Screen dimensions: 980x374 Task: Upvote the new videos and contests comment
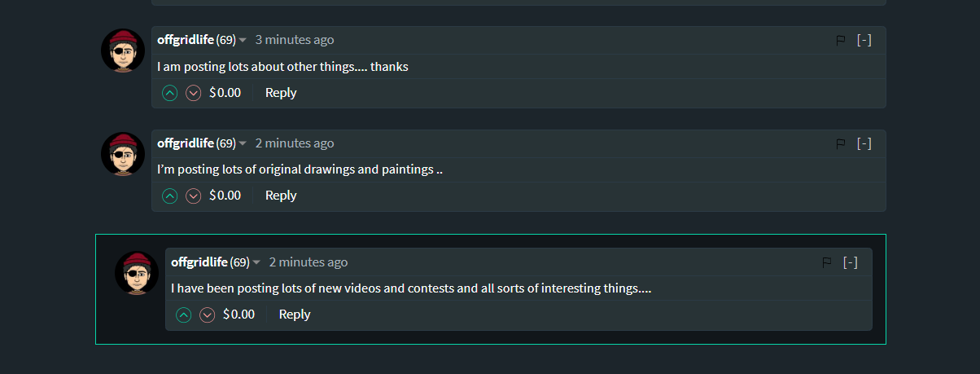click(183, 315)
